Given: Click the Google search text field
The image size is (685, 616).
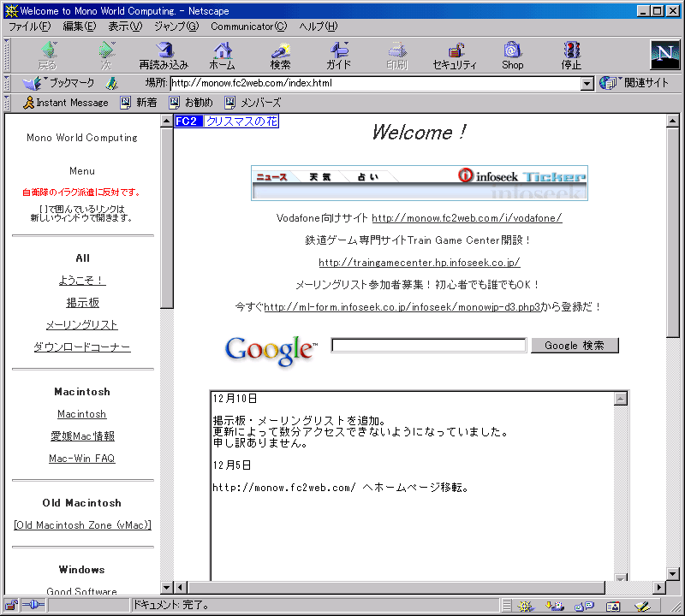Looking at the screenshot, I should (429, 346).
